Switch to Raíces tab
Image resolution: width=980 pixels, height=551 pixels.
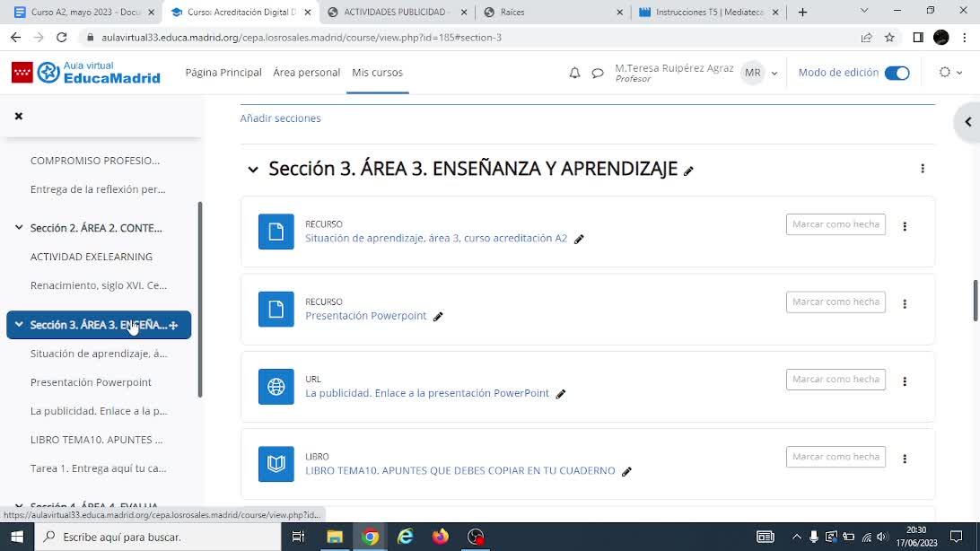pyautogui.click(x=553, y=12)
